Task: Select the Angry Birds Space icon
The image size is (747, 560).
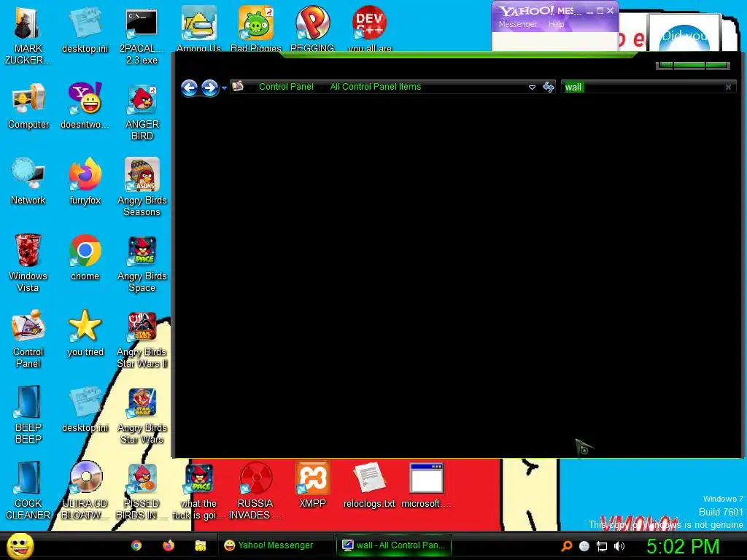Action: coord(142,263)
